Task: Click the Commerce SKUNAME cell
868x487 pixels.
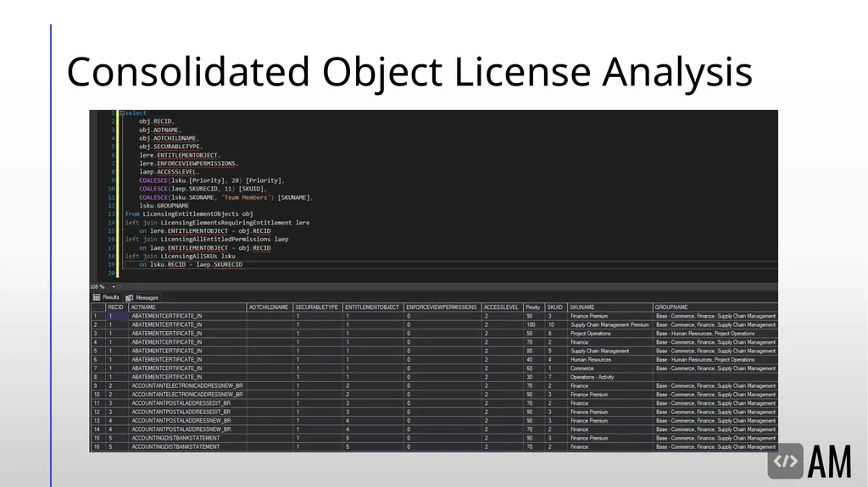Action: [609, 368]
